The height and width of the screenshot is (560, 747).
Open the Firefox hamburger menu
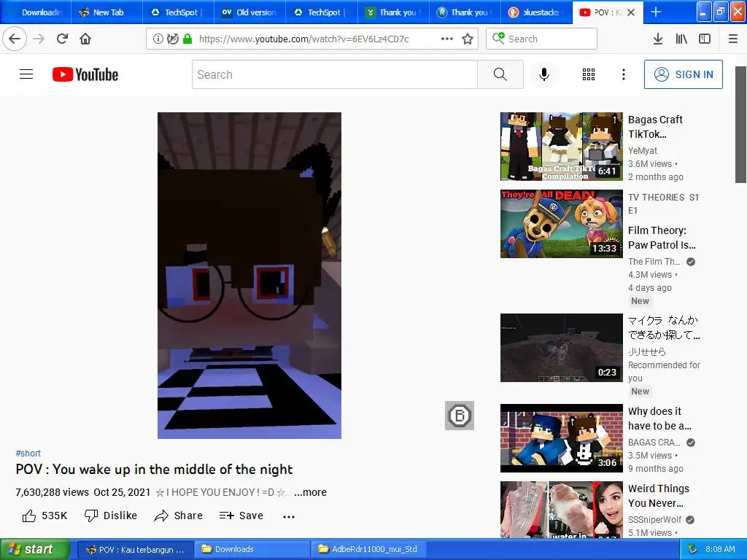point(733,39)
